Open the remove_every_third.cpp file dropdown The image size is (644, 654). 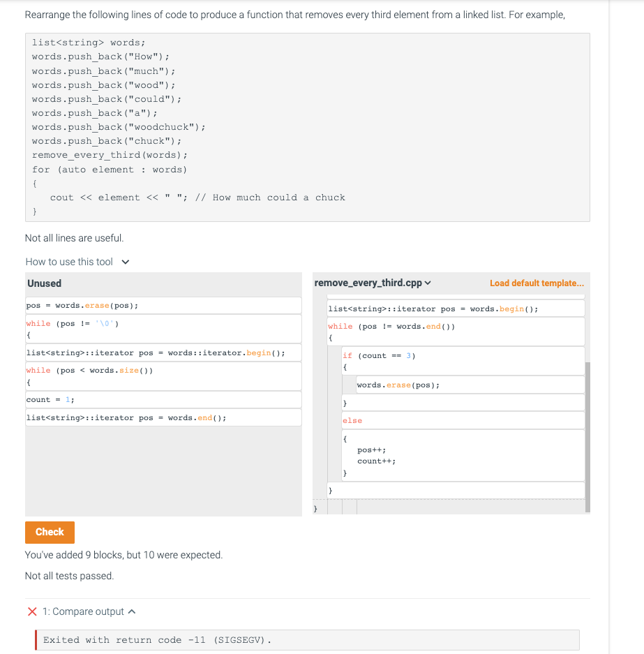pos(372,283)
